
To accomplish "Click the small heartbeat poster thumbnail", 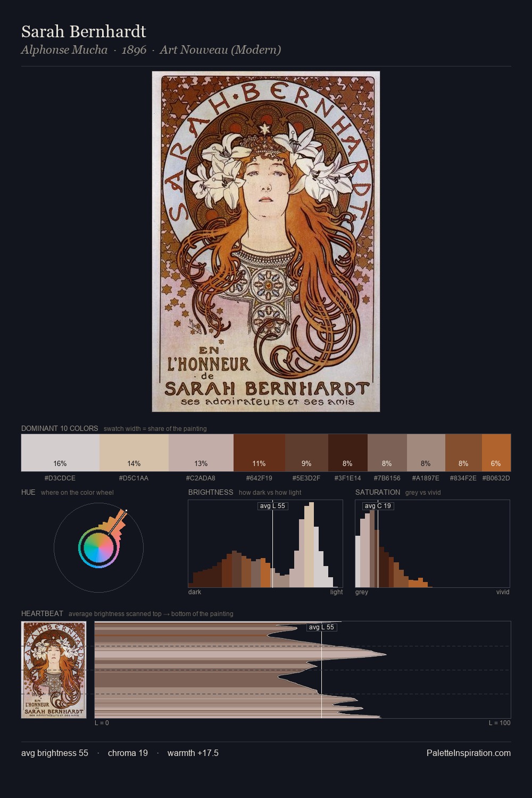I will tap(54, 670).
